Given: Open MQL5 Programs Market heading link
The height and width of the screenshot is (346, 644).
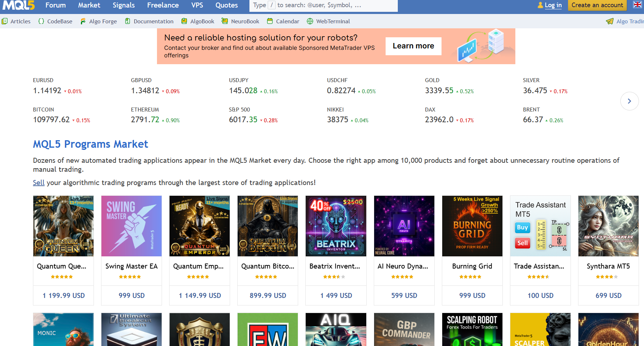Looking at the screenshot, I should pos(90,144).
